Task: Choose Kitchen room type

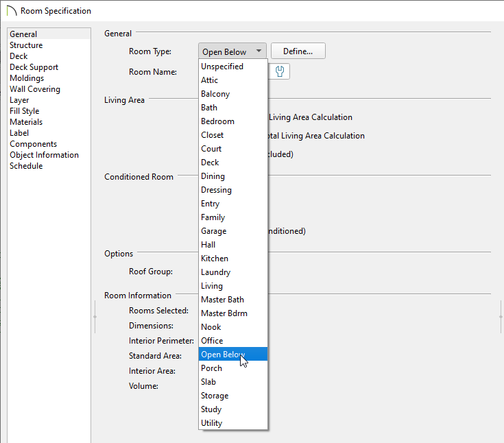Action: pos(233,259)
